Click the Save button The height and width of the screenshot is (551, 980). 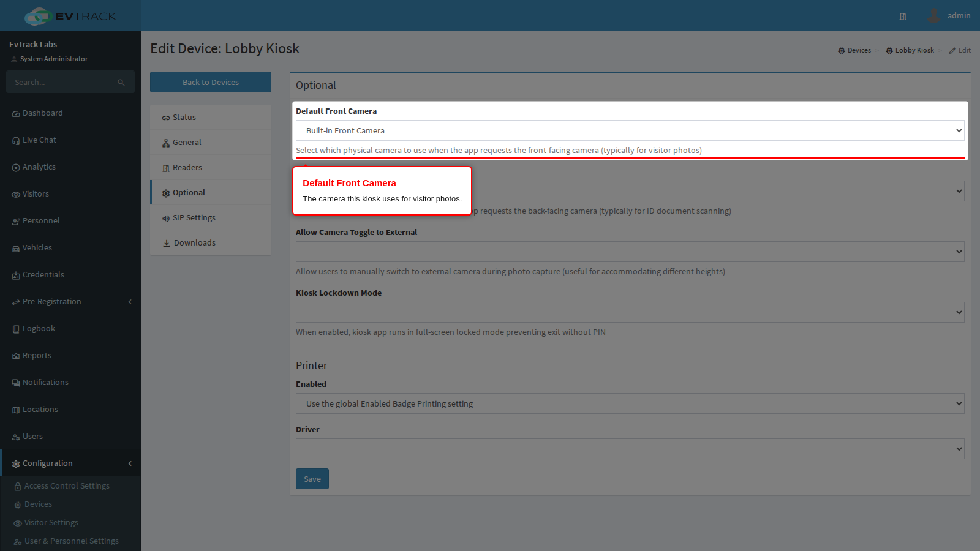point(312,479)
